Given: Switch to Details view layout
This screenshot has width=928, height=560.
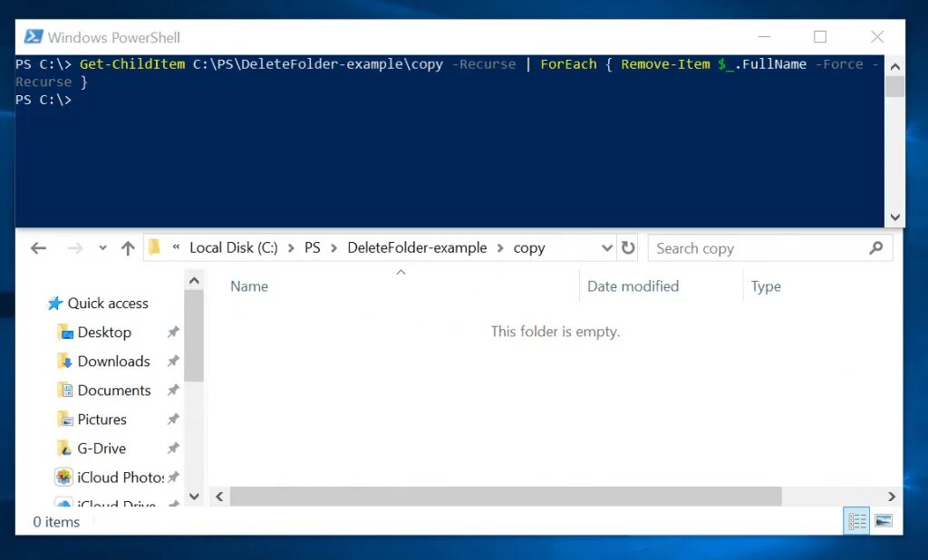Looking at the screenshot, I should click(856, 521).
